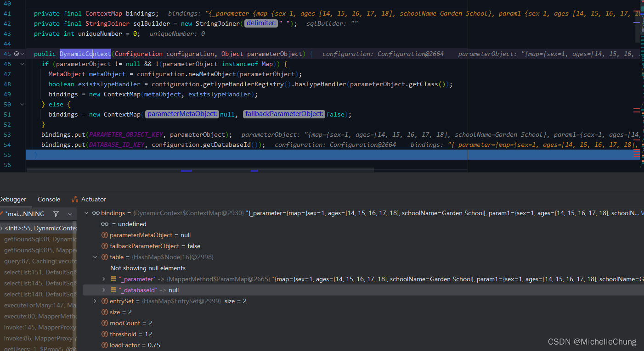Click the editor horizontal scrollbar

[x=200, y=170]
